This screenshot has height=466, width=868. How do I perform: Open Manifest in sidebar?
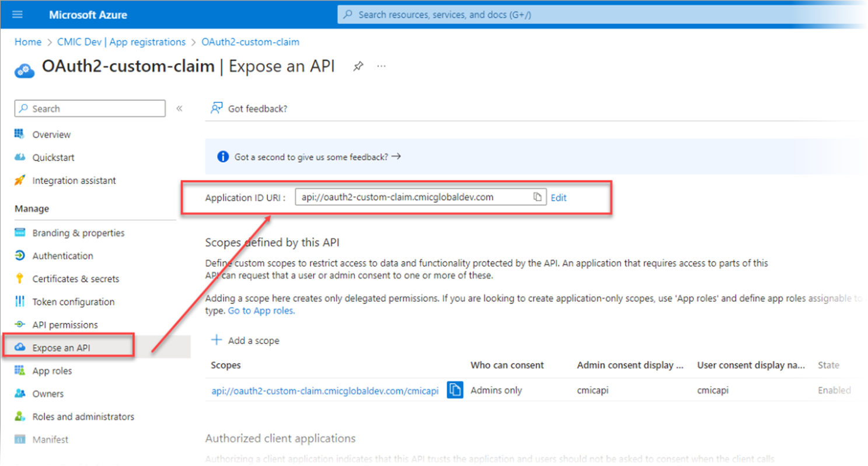pyautogui.click(x=50, y=440)
